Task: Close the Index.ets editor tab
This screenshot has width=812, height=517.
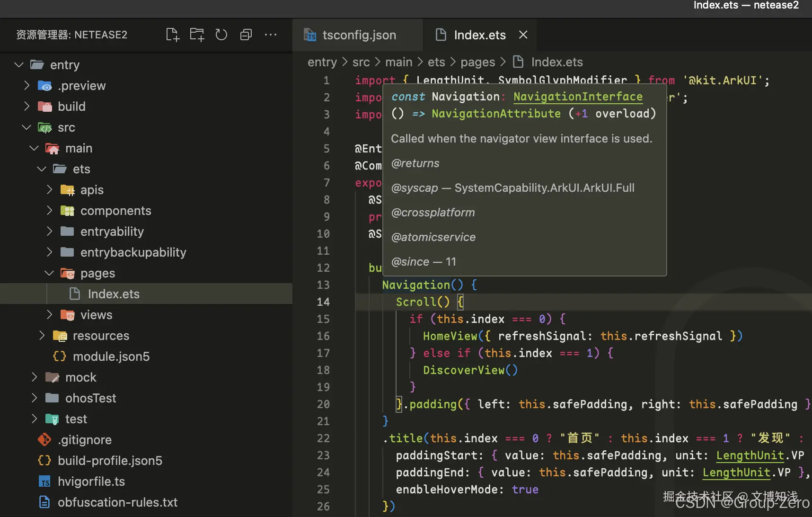Action: pos(523,35)
